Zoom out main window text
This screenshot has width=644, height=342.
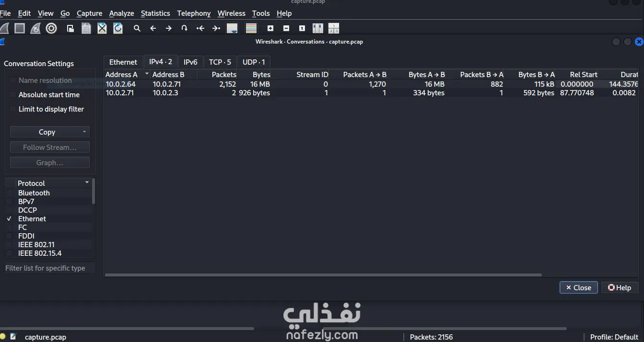(286, 28)
